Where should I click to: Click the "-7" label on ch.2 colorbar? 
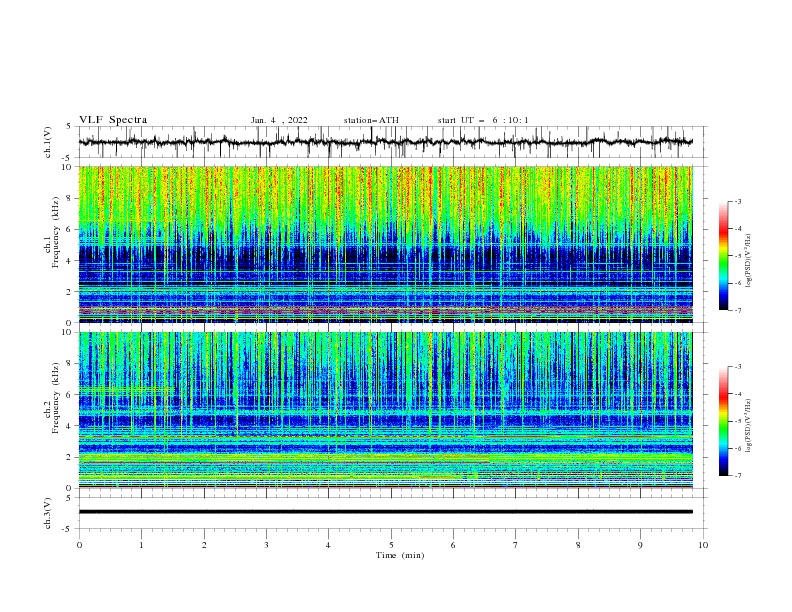[x=737, y=476]
